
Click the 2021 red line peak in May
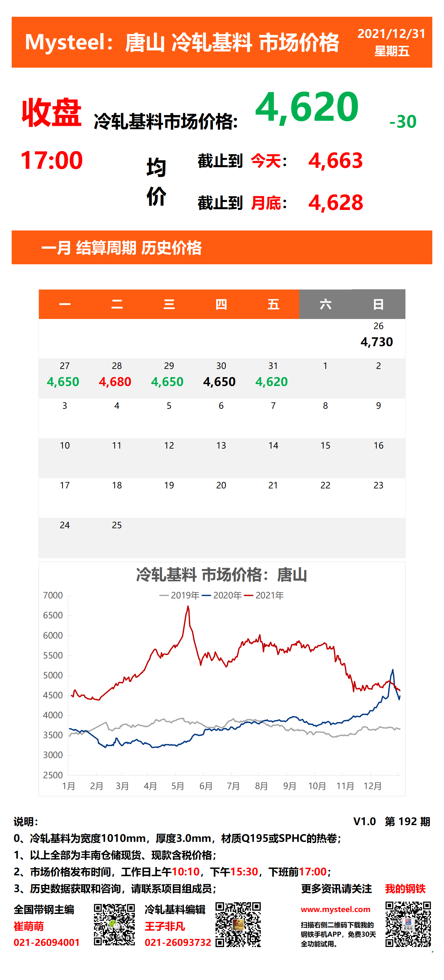pyautogui.click(x=188, y=607)
